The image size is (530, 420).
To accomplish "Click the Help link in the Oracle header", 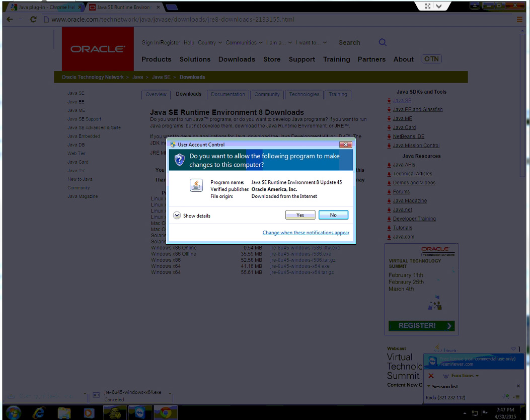I will (x=189, y=43).
